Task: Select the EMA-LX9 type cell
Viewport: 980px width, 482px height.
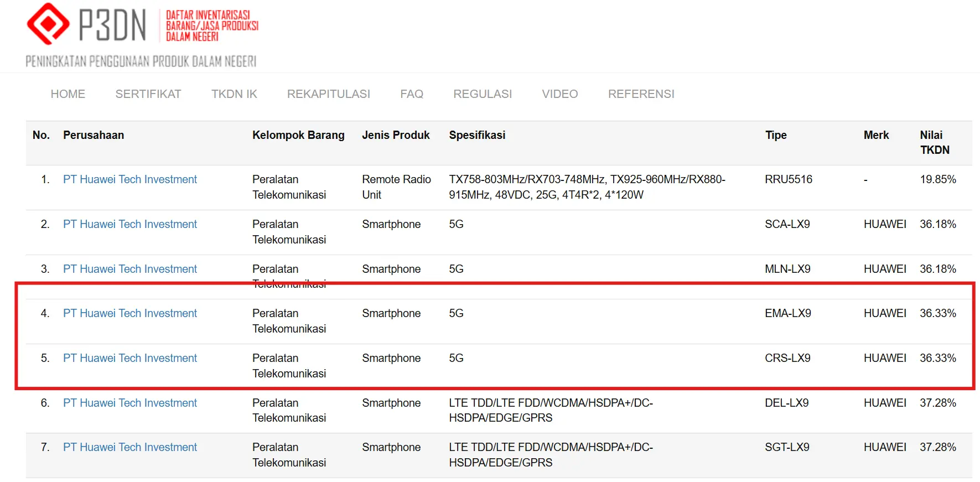Action: click(788, 313)
